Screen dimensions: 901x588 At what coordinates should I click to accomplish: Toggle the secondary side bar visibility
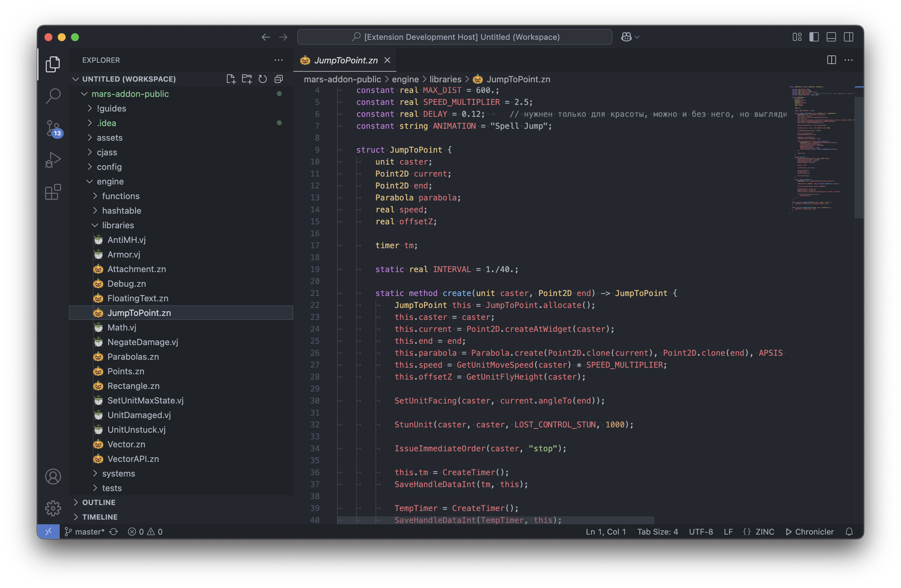pos(848,37)
